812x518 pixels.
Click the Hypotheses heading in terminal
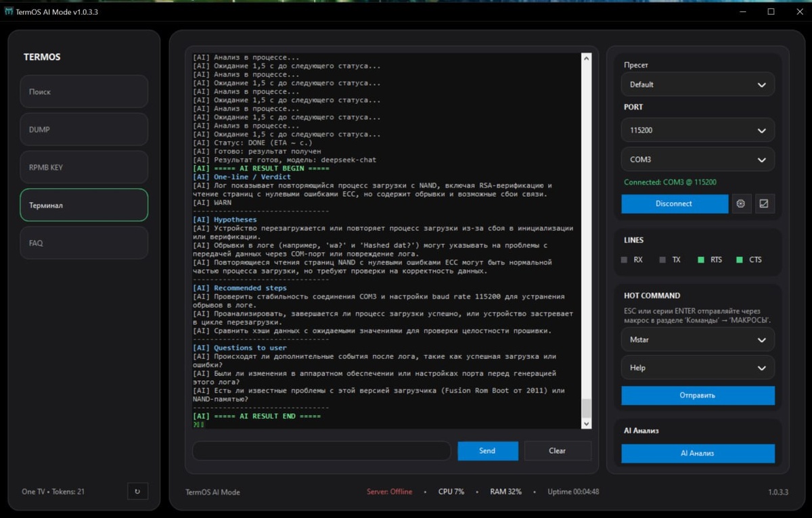[225, 220]
